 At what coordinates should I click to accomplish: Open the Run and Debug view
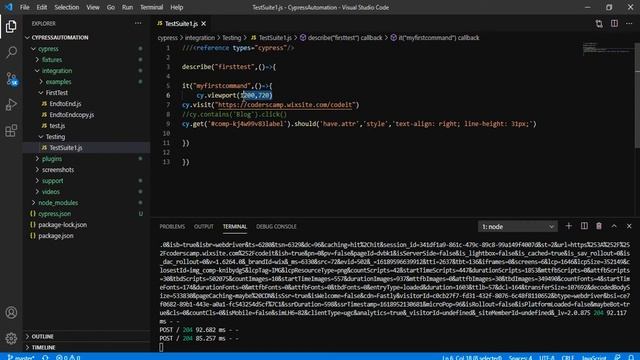(x=11, y=104)
